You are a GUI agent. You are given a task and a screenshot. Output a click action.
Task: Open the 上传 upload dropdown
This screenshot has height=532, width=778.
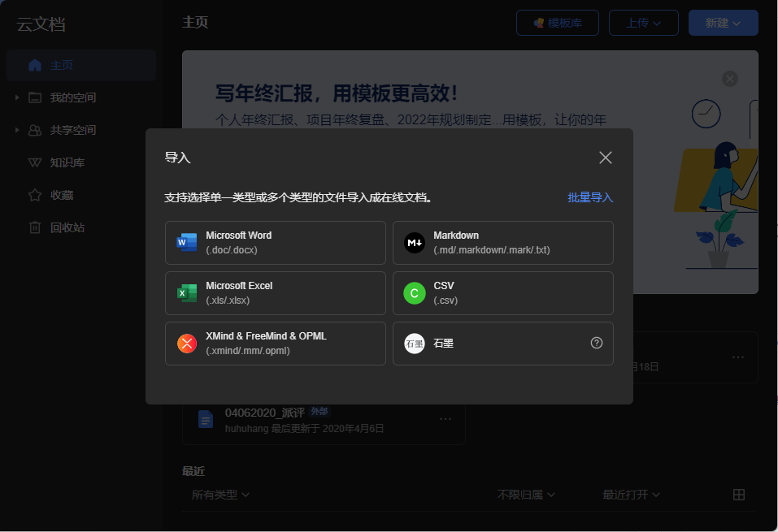point(644,23)
